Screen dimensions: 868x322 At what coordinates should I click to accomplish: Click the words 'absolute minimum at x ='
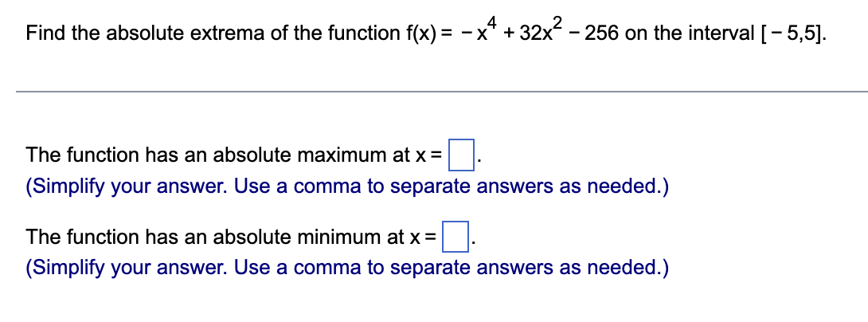point(325,238)
